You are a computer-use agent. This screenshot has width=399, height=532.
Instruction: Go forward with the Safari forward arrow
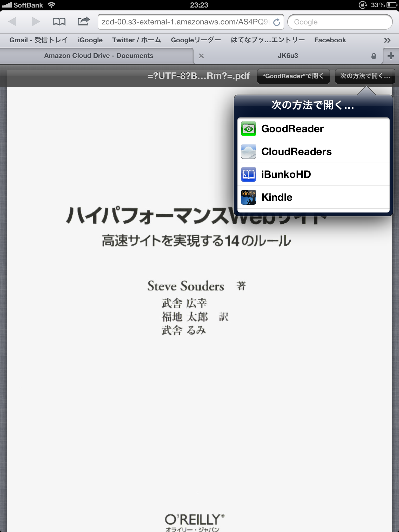(x=36, y=22)
